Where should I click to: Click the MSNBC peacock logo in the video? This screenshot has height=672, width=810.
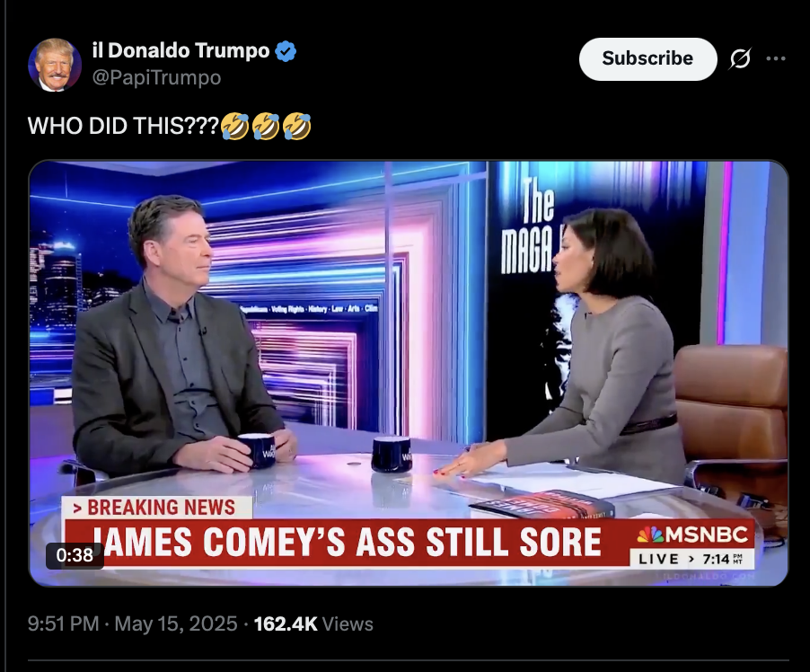(x=650, y=535)
